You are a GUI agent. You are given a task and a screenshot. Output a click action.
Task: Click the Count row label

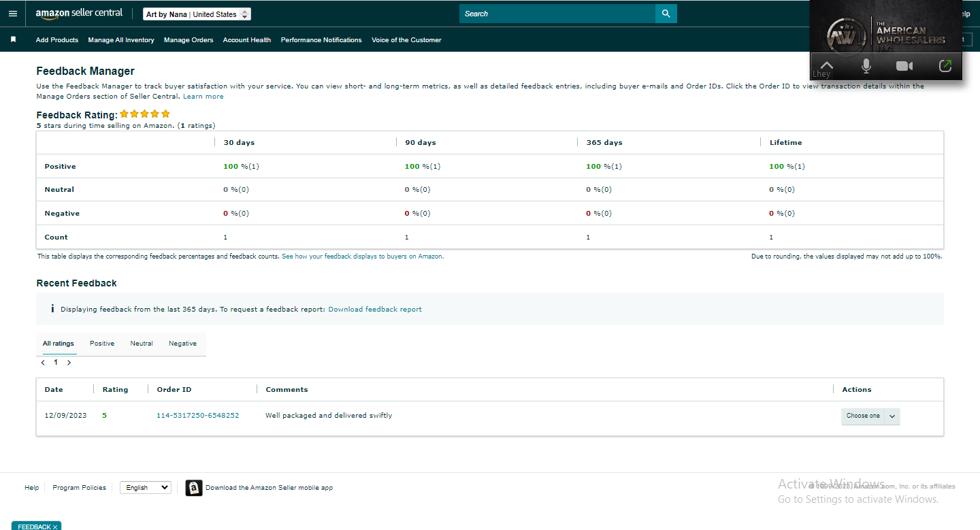[x=56, y=237]
